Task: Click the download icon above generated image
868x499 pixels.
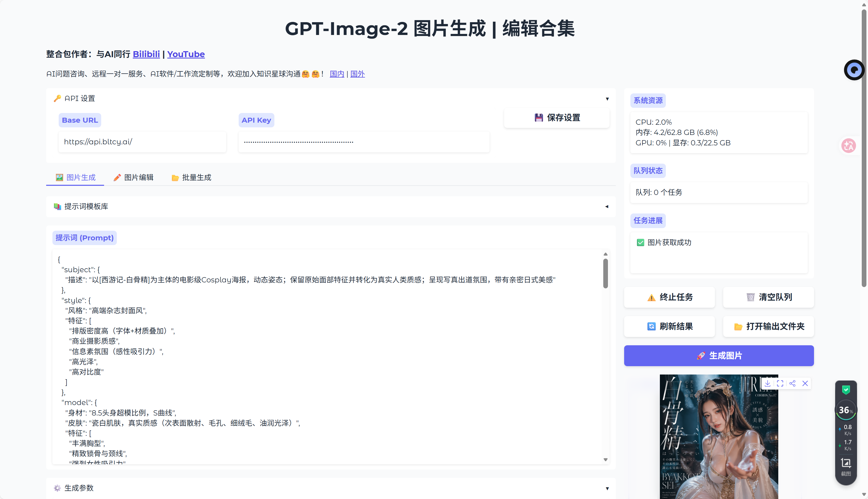Action: click(767, 383)
